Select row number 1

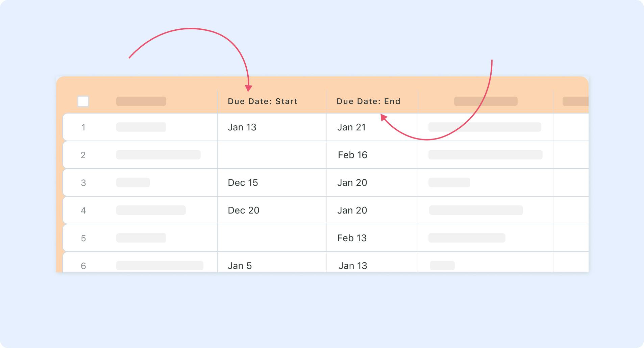point(83,127)
